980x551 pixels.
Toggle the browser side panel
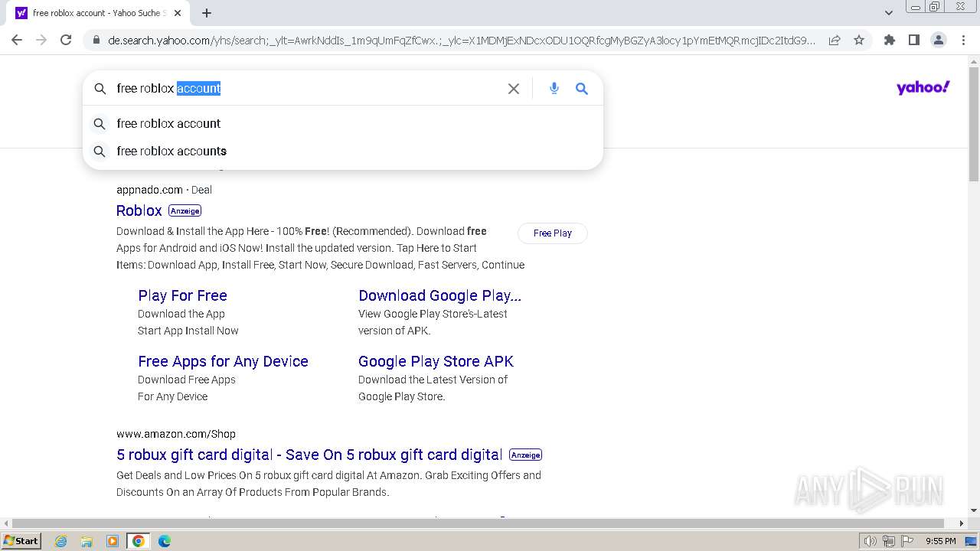pyautogui.click(x=913, y=40)
